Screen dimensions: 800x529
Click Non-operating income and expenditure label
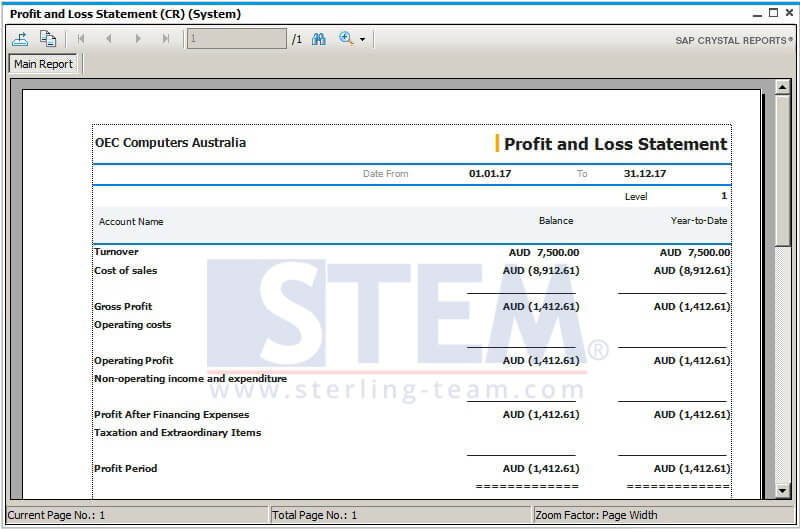[x=190, y=379]
